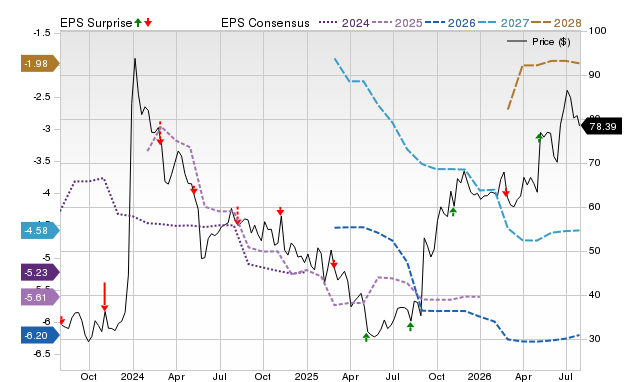Click the price spike peak at start of 2024
Image resolution: width=640 pixels, height=382 pixels.
[135, 59]
